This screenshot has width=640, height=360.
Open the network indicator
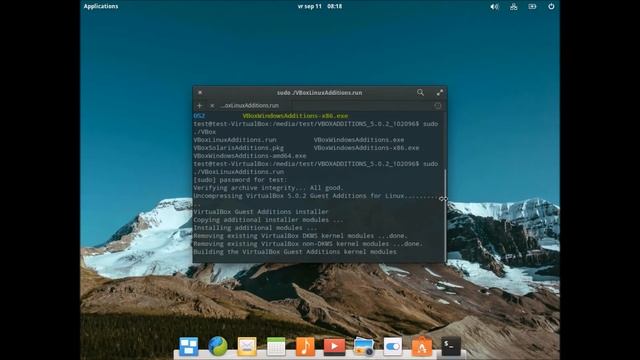[513, 7]
